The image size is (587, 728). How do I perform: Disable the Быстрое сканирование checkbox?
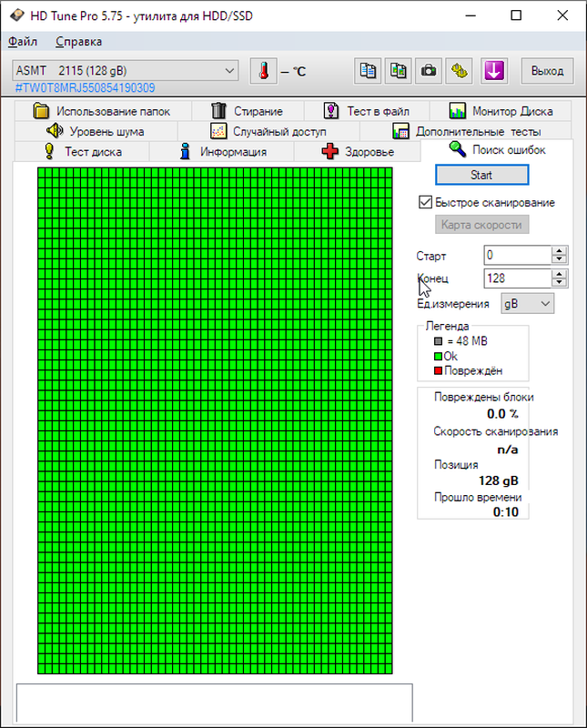tap(425, 202)
